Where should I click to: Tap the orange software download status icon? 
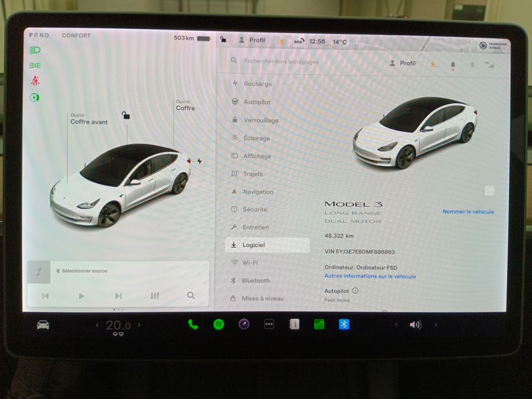pos(281,41)
